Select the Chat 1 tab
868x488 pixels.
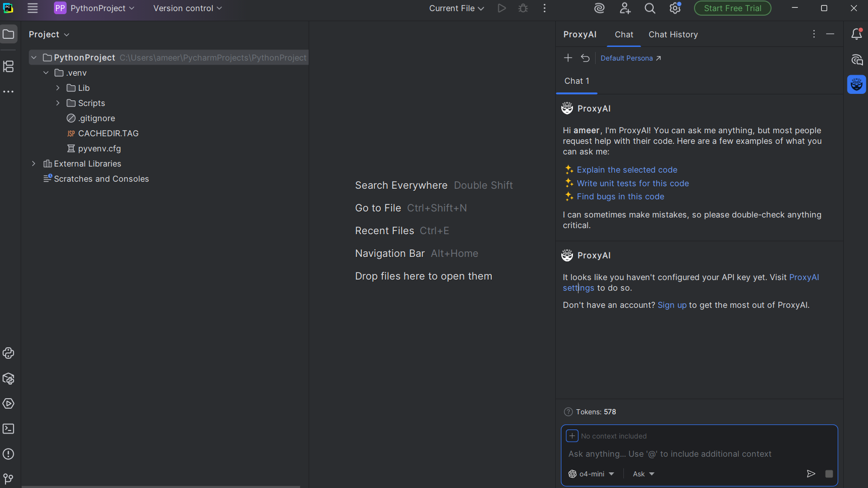(x=576, y=81)
